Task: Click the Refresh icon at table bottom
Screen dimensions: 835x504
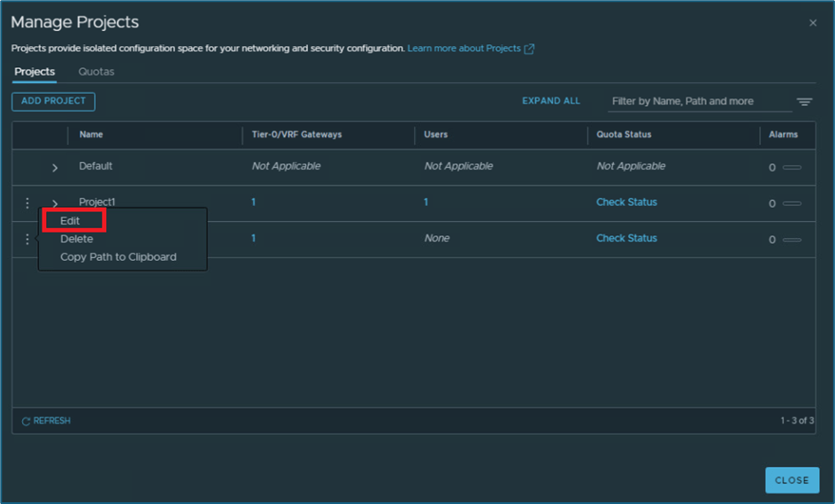Action: tap(26, 421)
